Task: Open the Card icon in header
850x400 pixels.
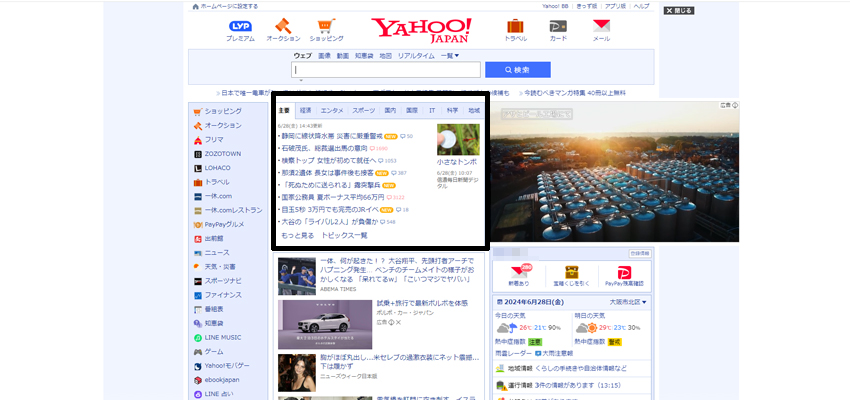Action: [x=558, y=26]
